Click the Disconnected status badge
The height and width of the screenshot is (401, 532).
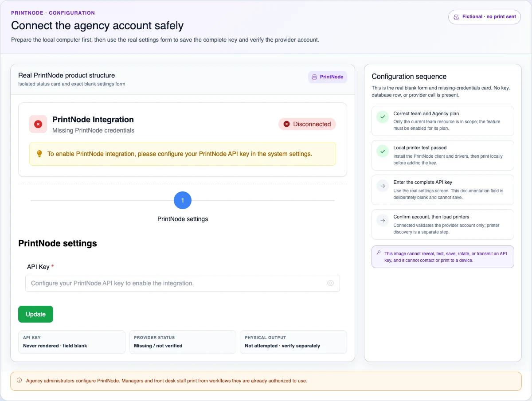(x=307, y=124)
